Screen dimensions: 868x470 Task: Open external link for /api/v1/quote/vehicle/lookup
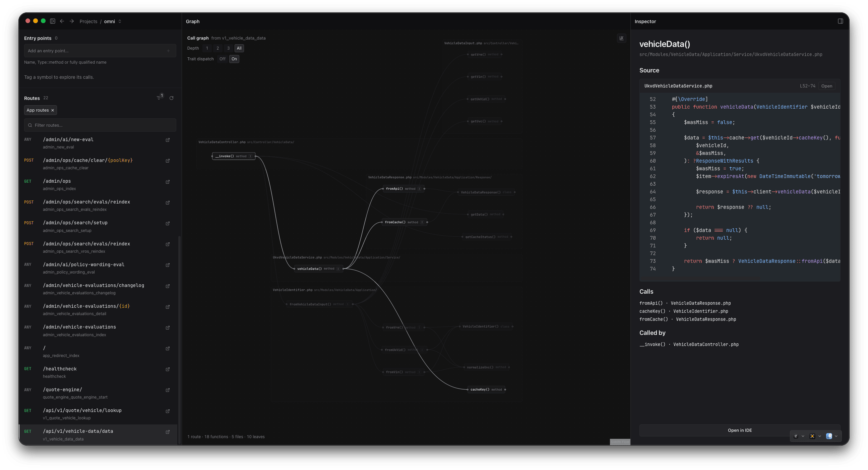click(x=168, y=411)
